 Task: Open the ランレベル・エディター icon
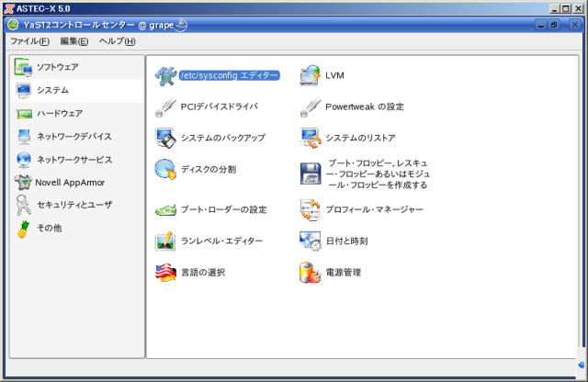[x=165, y=241]
